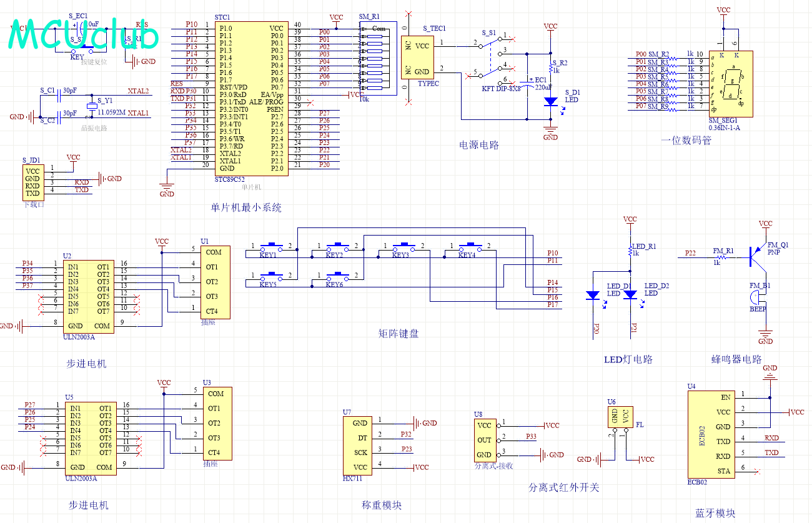The width and height of the screenshot is (812, 523).
Task: Click the U6 FL connector component
Action: tap(619, 417)
